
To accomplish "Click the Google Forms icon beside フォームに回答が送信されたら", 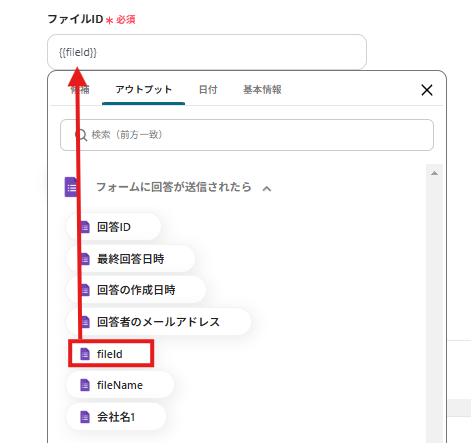I will [x=71, y=187].
